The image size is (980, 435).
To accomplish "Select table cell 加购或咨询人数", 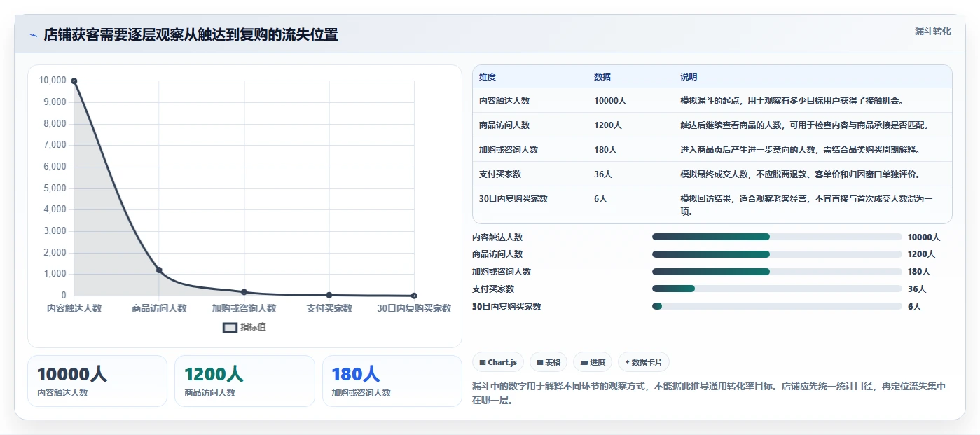I will (509, 150).
